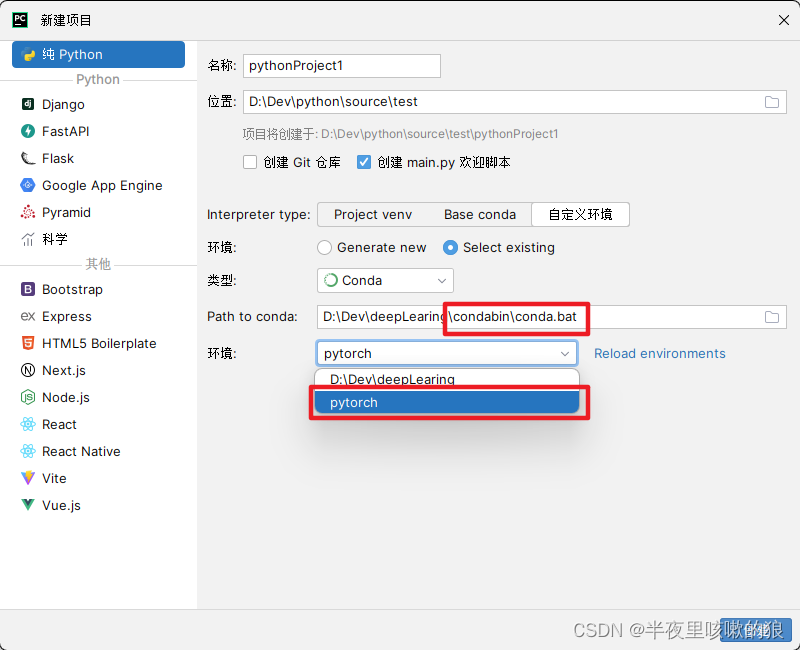Viewport: 800px width, 650px height.
Task: Select the Select existing radio button
Action: pos(450,247)
